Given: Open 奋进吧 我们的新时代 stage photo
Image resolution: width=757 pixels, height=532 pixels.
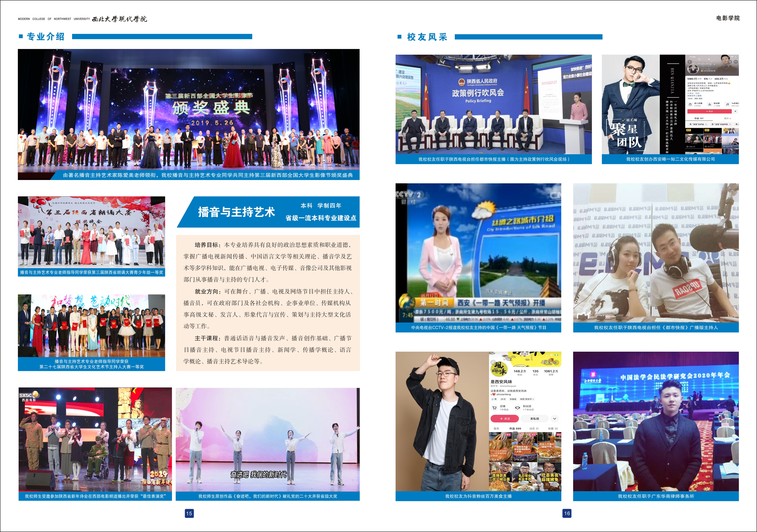Looking at the screenshot, I should tap(268, 440).
